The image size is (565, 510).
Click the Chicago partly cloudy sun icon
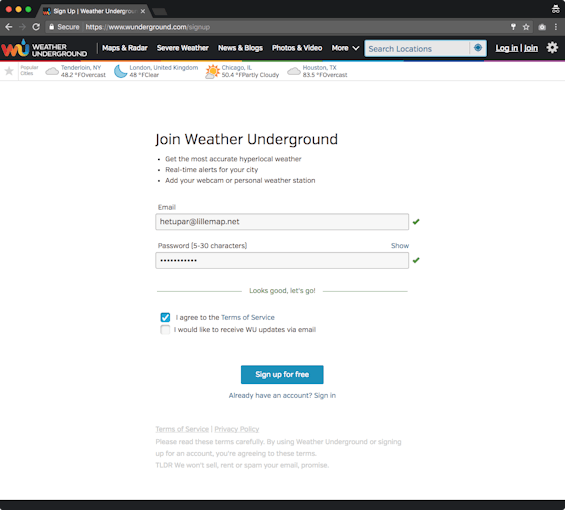212,71
